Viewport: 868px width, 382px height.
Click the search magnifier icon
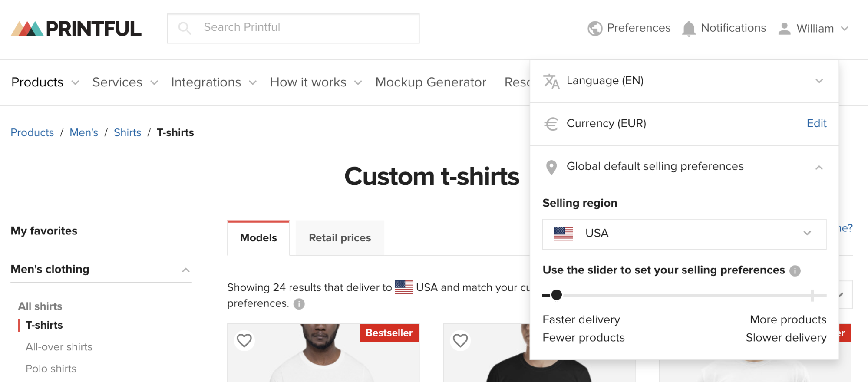tap(185, 28)
